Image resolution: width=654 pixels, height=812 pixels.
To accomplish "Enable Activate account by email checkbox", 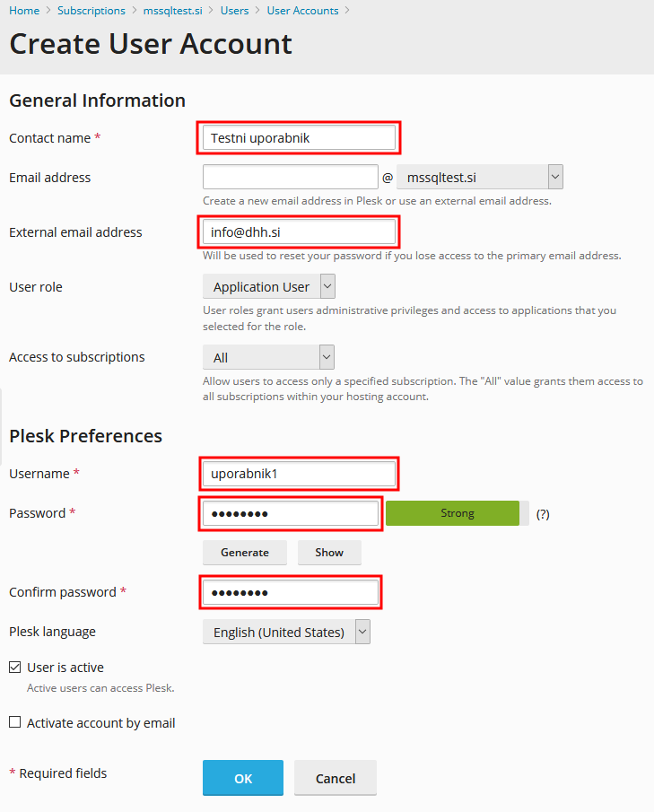I will (15, 722).
